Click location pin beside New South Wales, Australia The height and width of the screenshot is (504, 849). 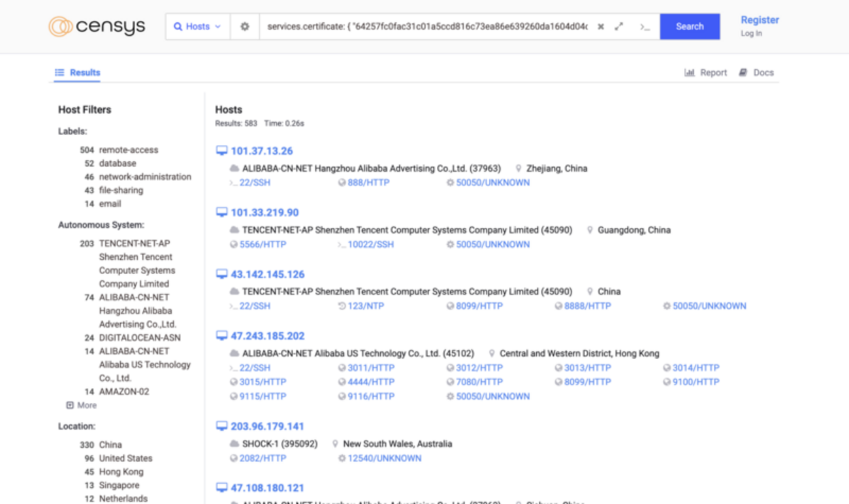(335, 444)
